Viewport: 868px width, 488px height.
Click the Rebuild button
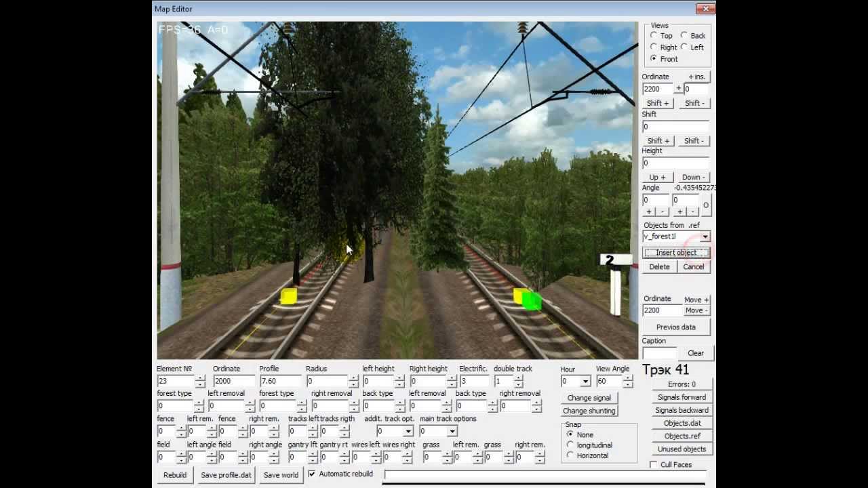(x=175, y=475)
